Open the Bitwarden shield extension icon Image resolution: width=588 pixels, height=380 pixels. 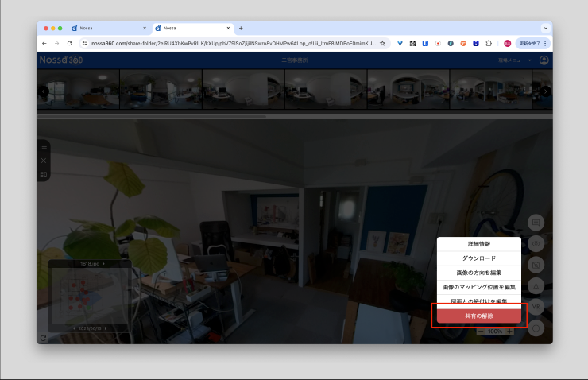click(x=425, y=44)
